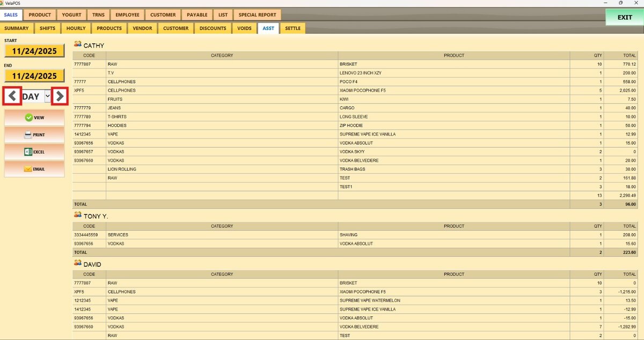Click the 223.60 total for TONY Y.
Image resolution: width=644 pixels, height=340 pixels.
pyautogui.click(x=629, y=253)
